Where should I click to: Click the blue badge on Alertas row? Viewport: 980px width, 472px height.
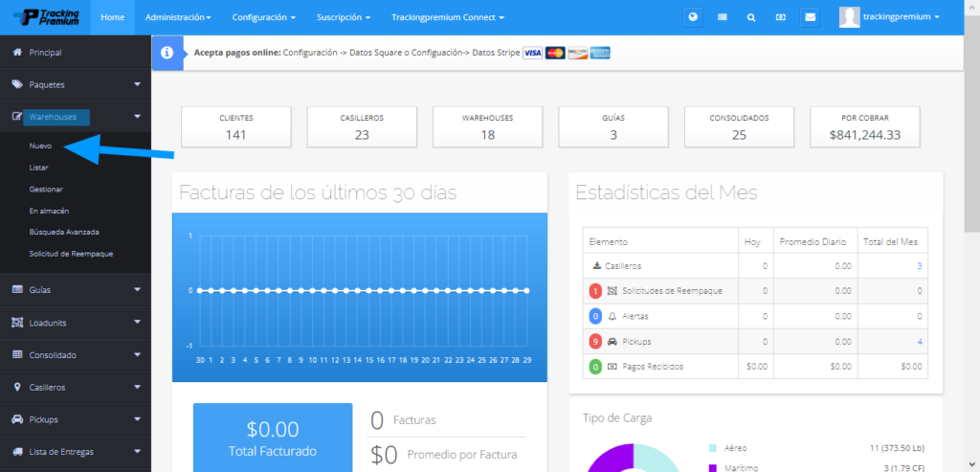595,316
